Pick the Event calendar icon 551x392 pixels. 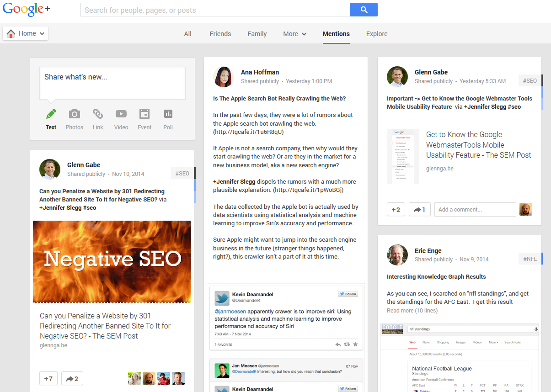[144, 114]
